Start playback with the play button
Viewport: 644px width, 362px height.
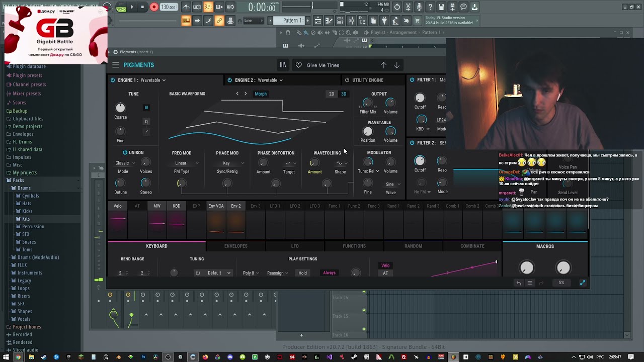click(x=132, y=7)
